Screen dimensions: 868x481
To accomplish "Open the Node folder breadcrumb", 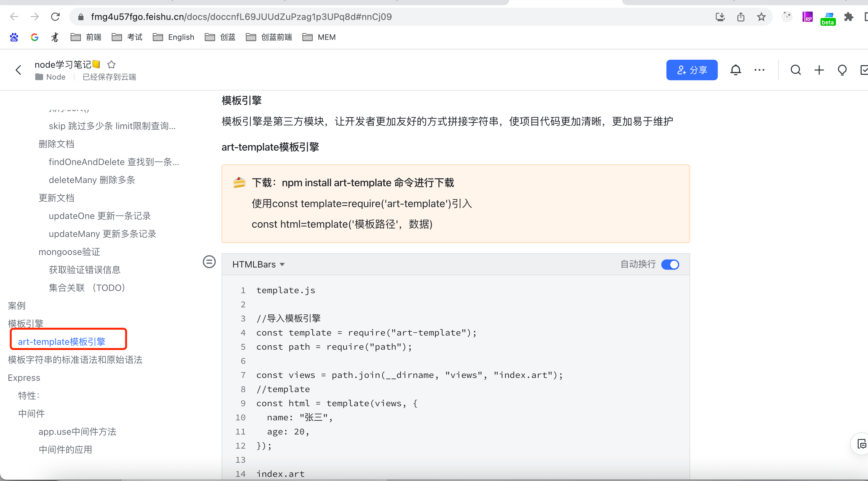I will pyautogui.click(x=50, y=77).
